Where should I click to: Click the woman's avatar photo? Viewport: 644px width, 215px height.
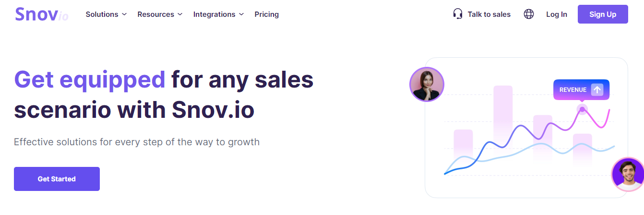tap(427, 84)
